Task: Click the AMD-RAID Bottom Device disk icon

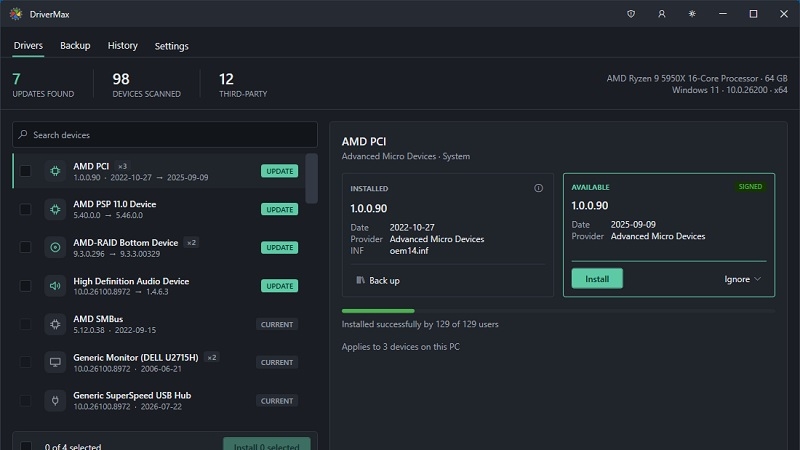Action: tap(55, 247)
